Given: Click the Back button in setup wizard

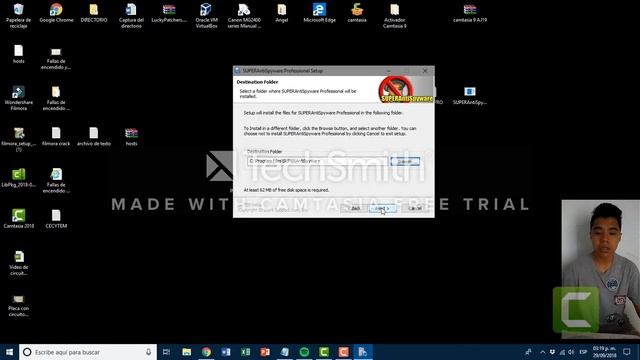Looking at the screenshot, I should point(355,208).
